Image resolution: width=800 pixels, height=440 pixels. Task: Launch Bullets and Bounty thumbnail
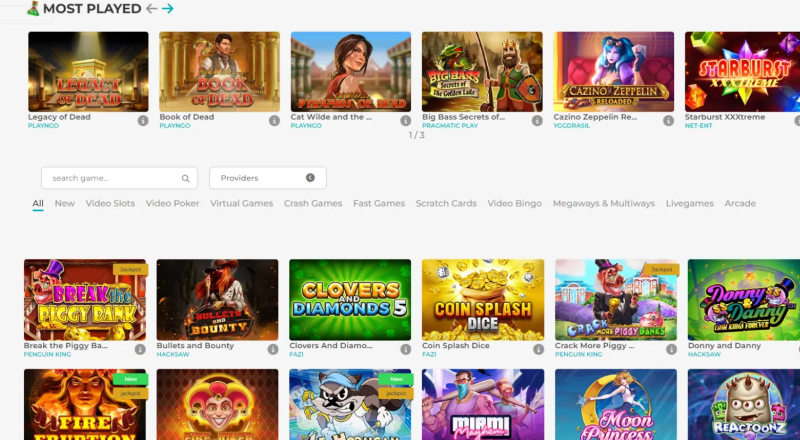(x=217, y=300)
